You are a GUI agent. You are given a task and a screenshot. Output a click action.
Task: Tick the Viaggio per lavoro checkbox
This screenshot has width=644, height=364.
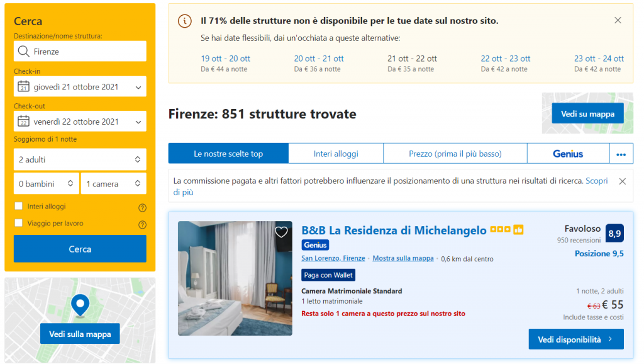[19, 223]
